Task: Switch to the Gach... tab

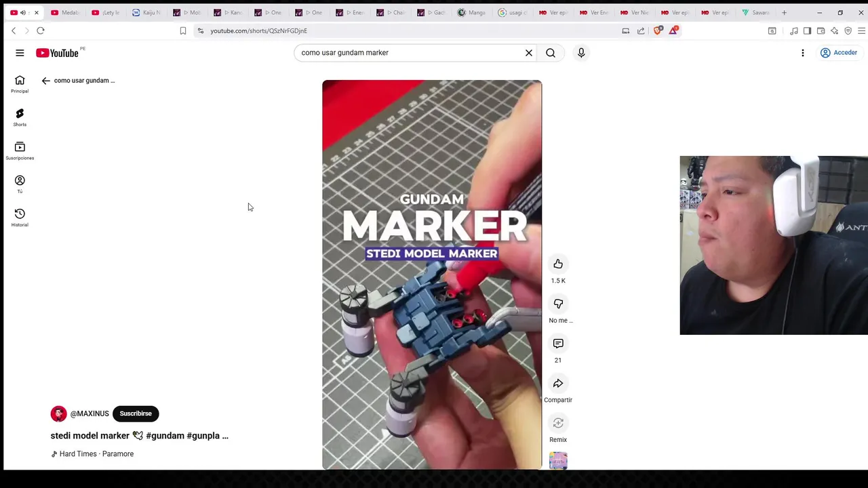Action: (x=432, y=12)
